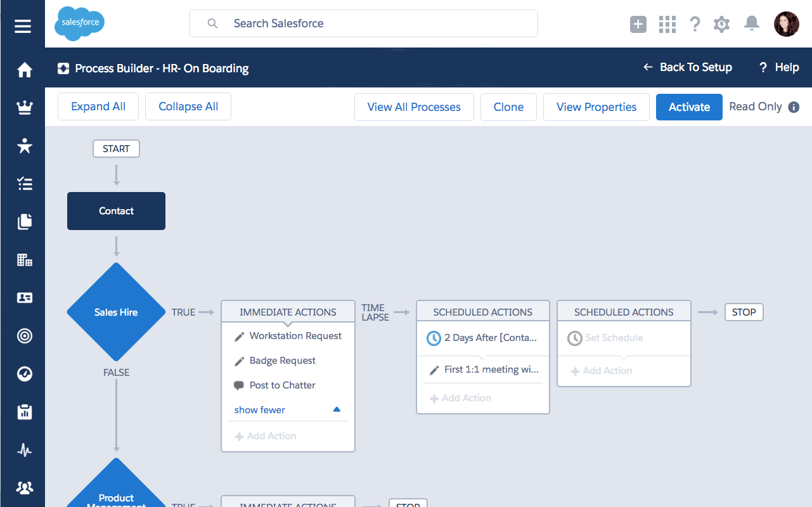
Task: Click Add Action under First 1:1 meeting
Action: [461, 398]
